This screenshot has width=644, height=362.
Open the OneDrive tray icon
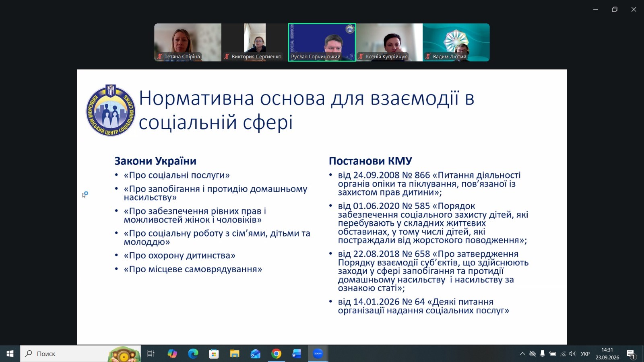click(x=533, y=354)
